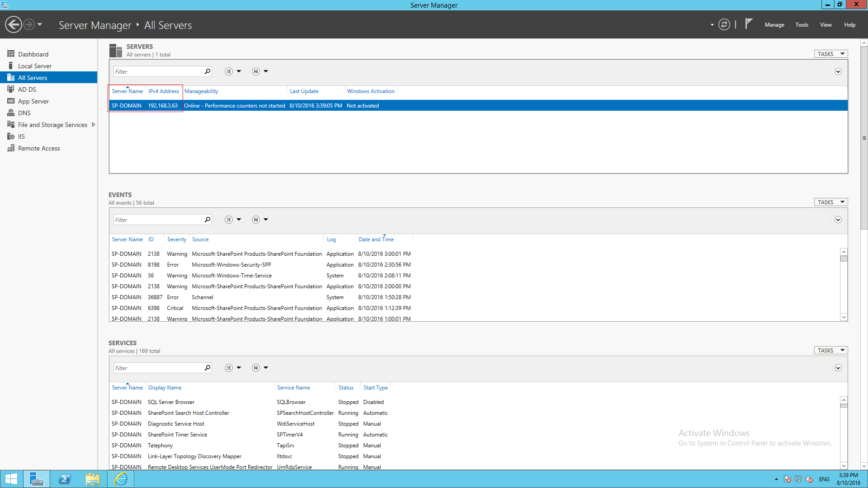The image size is (868, 488).
Task: Open the Help menu
Action: tap(849, 25)
